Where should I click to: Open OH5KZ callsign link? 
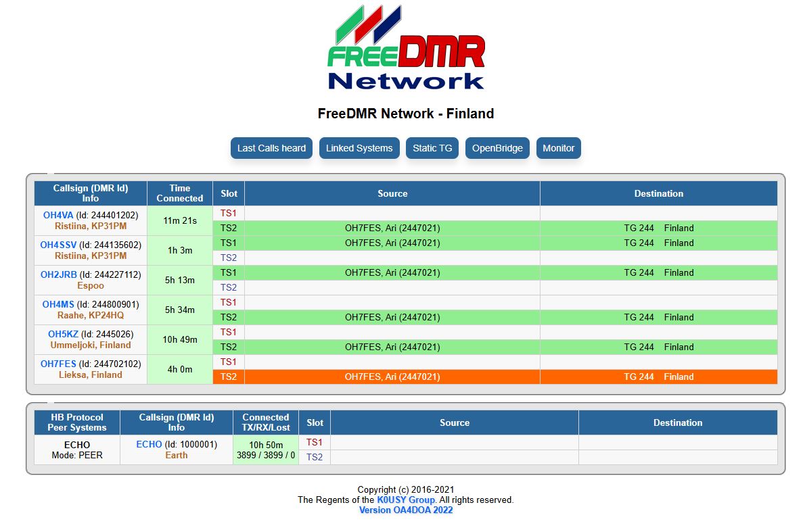63,334
